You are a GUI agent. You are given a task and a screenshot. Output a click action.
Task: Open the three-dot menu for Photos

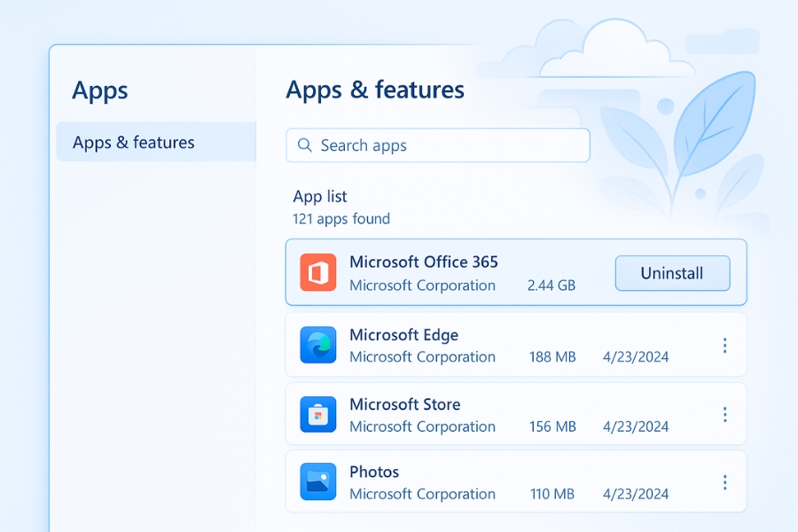click(724, 481)
